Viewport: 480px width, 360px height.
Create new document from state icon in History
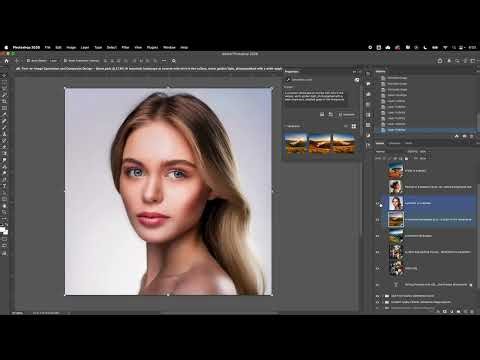point(457,136)
